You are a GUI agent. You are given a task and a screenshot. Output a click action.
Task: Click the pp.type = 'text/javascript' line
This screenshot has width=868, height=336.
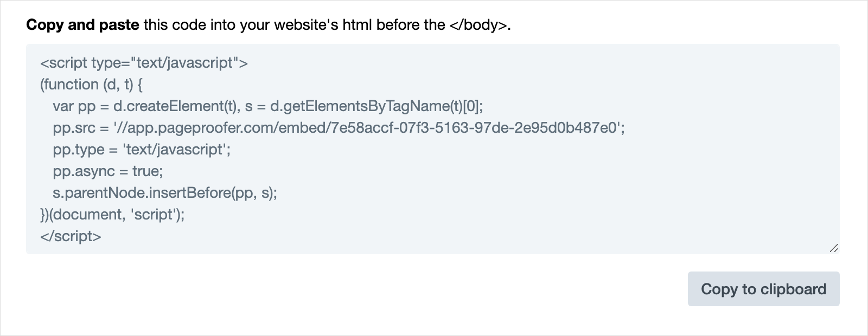142,150
